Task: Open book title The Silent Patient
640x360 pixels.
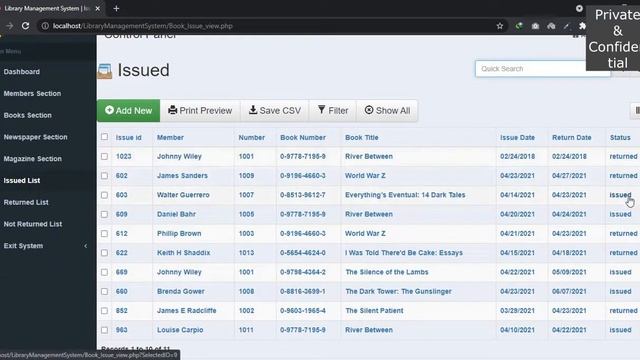Action: [x=374, y=311]
